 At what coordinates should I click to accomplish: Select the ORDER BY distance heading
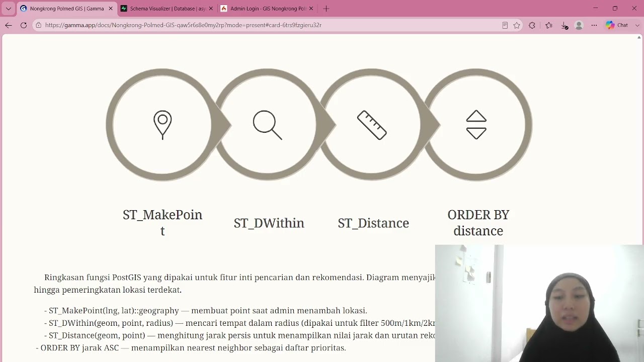coord(478,223)
